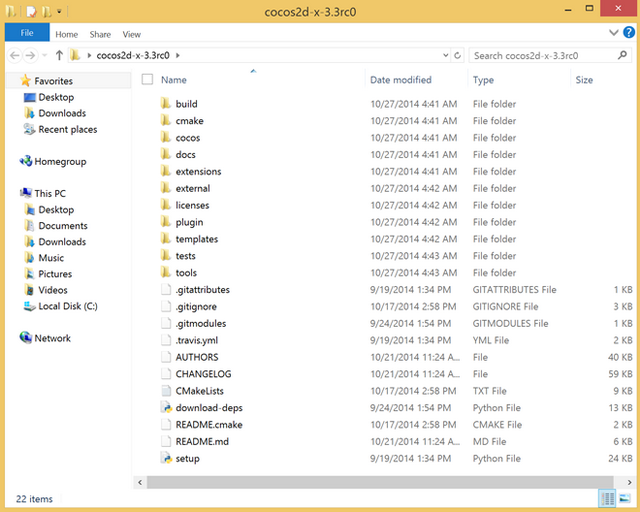This screenshot has width=640, height=512.
Task: Select the plugin folder icon
Action: (165, 222)
